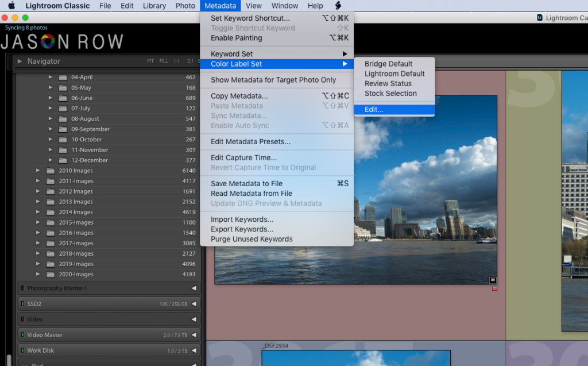The width and height of the screenshot is (588, 366).
Task: Set Navigator zoom to FILL
Action: [x=164, y=61]
